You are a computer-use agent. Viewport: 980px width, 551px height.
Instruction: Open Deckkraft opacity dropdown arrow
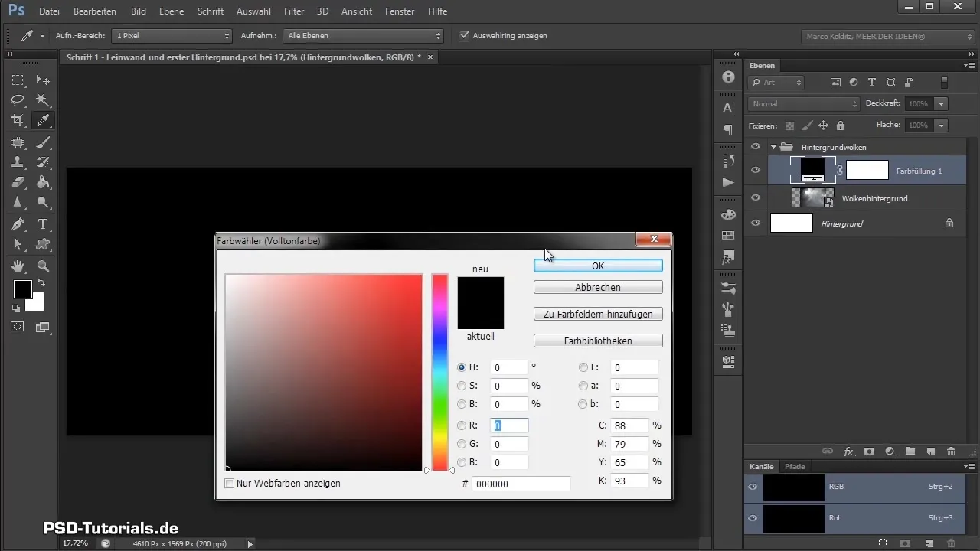[x=942, y=103]
